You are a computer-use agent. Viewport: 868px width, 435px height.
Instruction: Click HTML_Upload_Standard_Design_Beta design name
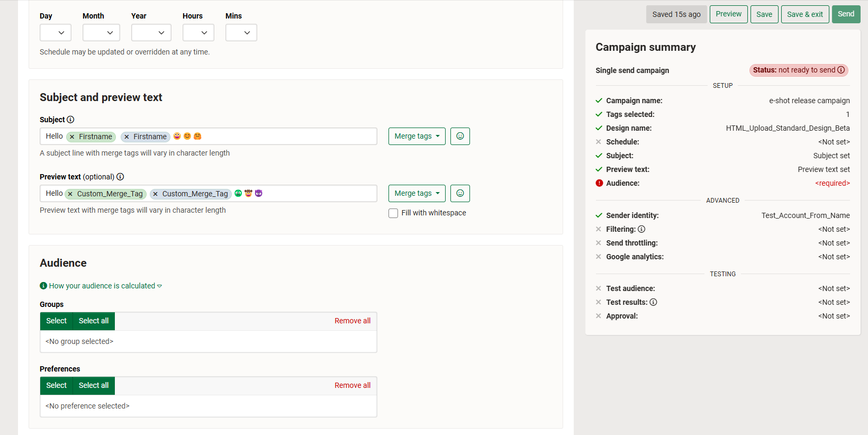click(x=788, y=128)
